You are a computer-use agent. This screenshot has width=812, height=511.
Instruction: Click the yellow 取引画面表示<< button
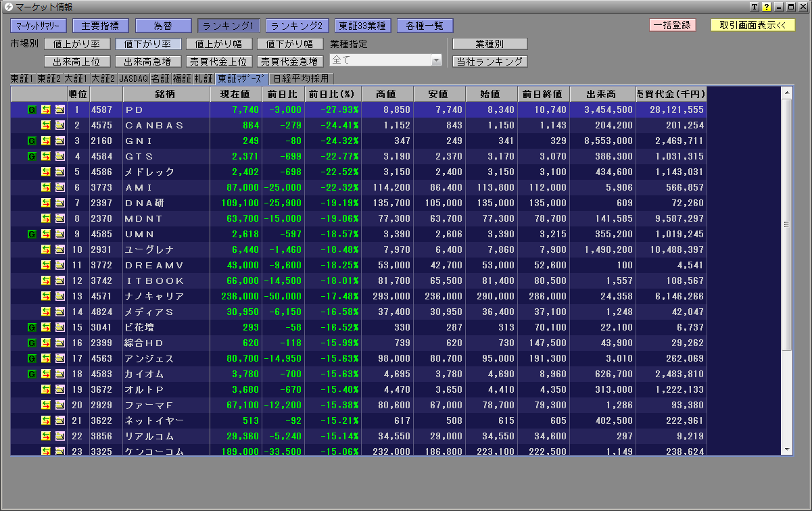pos(753,25)
